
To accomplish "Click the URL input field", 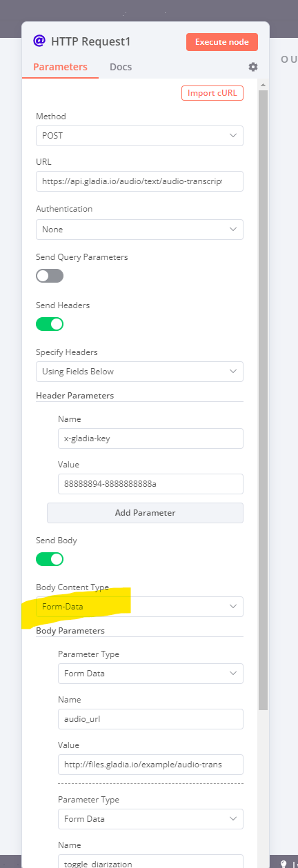I will point(139,181).
